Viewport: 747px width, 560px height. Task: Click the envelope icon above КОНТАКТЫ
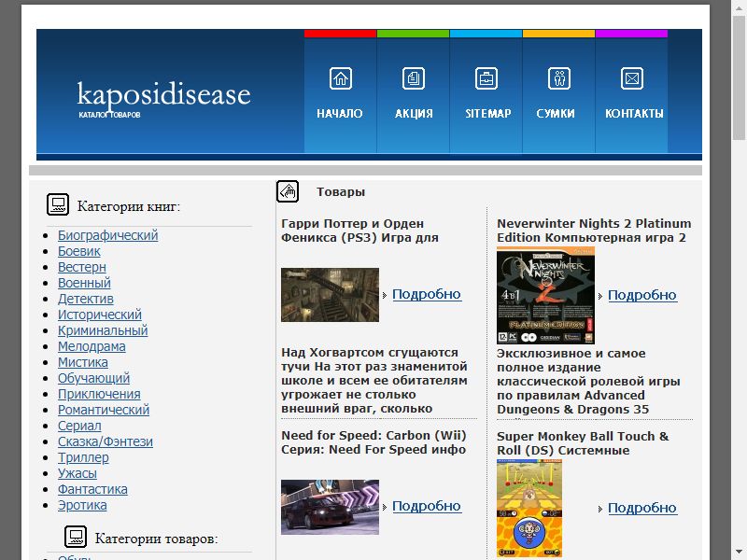tap(632, 78)
